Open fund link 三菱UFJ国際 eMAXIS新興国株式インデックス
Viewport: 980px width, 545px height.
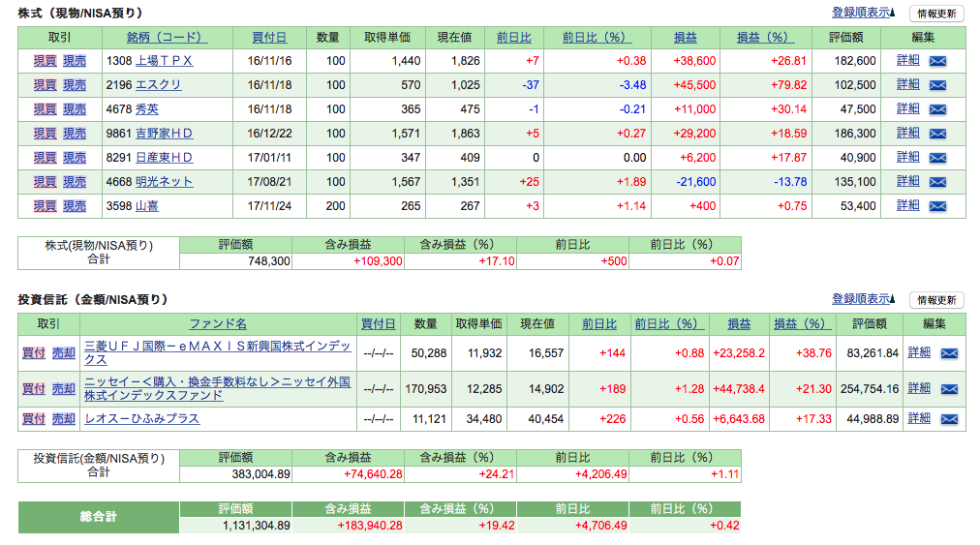click(x=218, y=353)
